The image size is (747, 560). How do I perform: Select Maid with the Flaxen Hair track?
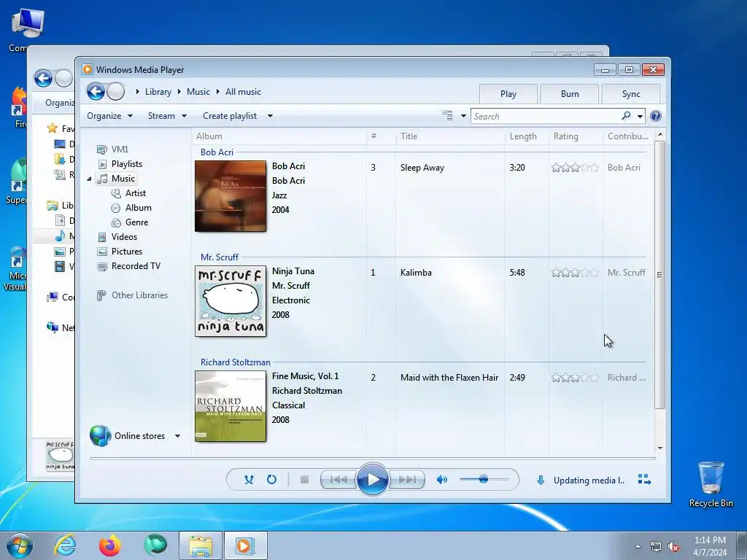(x=449, y=378)
